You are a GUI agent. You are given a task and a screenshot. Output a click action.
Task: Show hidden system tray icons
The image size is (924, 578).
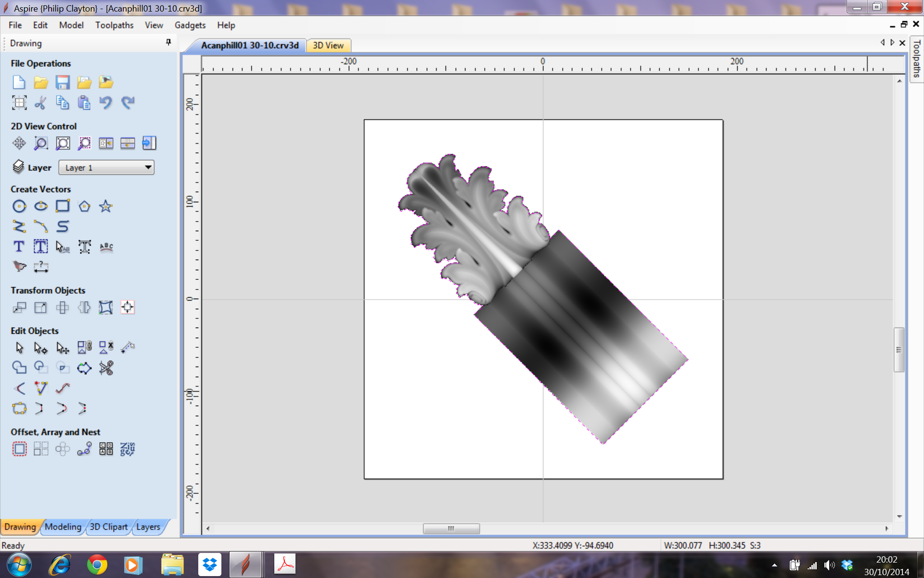tap(774, 565)
